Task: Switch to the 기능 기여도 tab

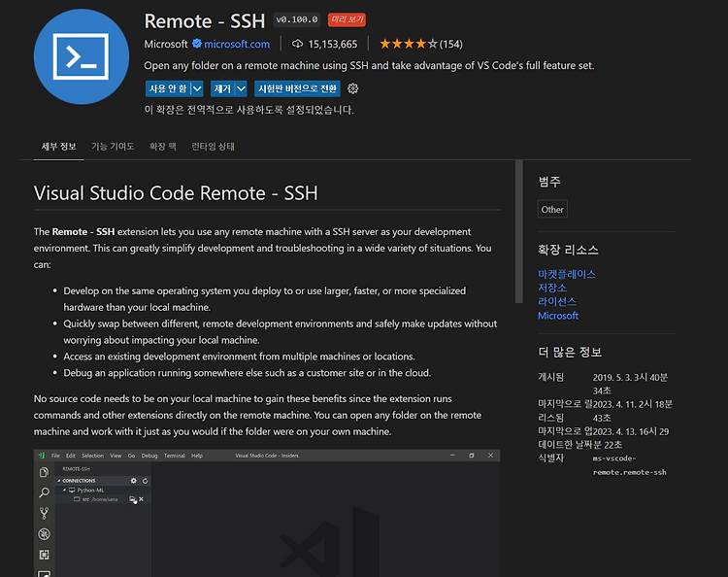Action: coord(113,147)
